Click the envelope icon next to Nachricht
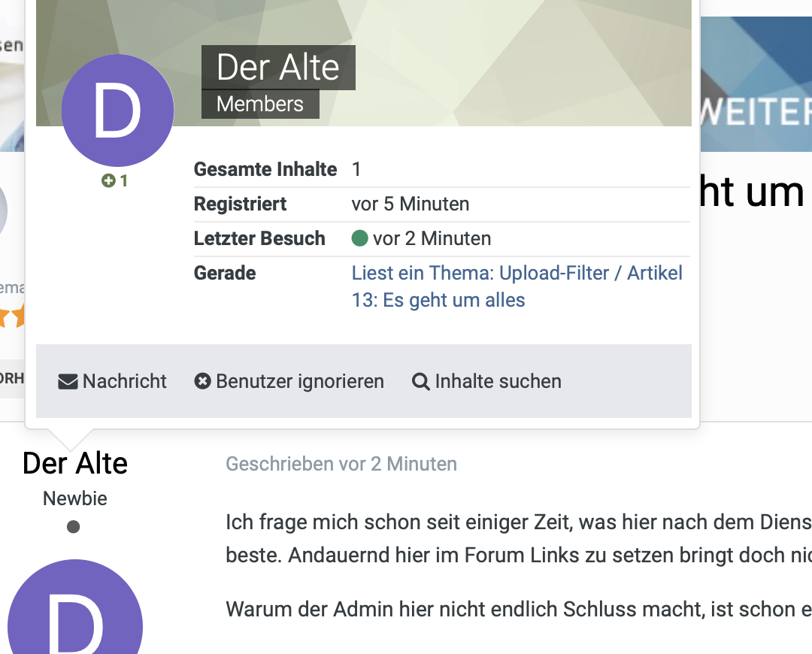812x654 pixels. [x=68, y=382]
